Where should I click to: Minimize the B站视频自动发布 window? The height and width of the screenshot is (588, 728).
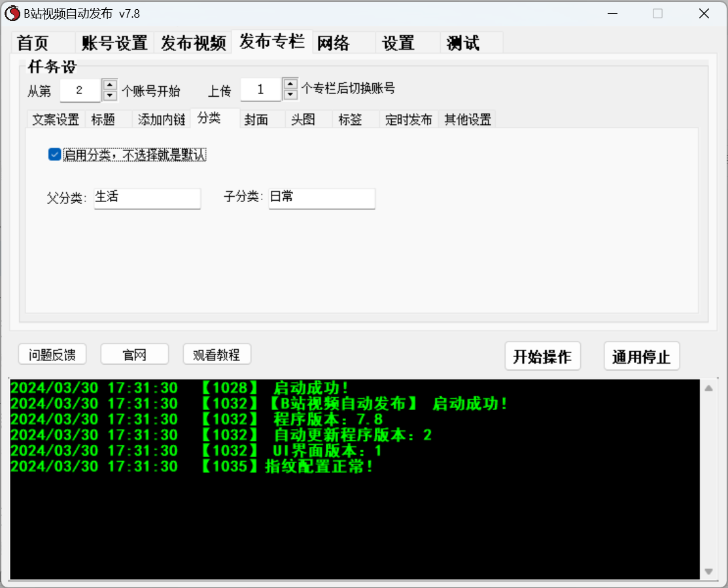pos(613,14)
